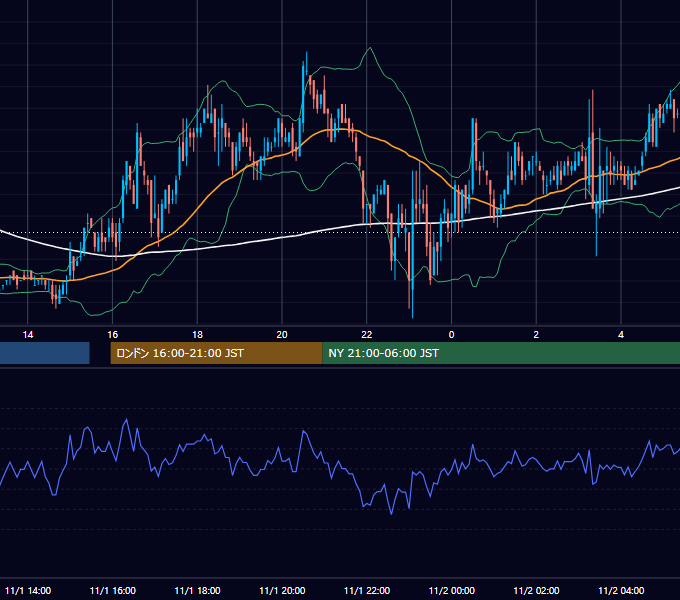Click the 14 hour axis label
Image resolution: width=680 pixels, height=600 pixels.
point(28,335)
